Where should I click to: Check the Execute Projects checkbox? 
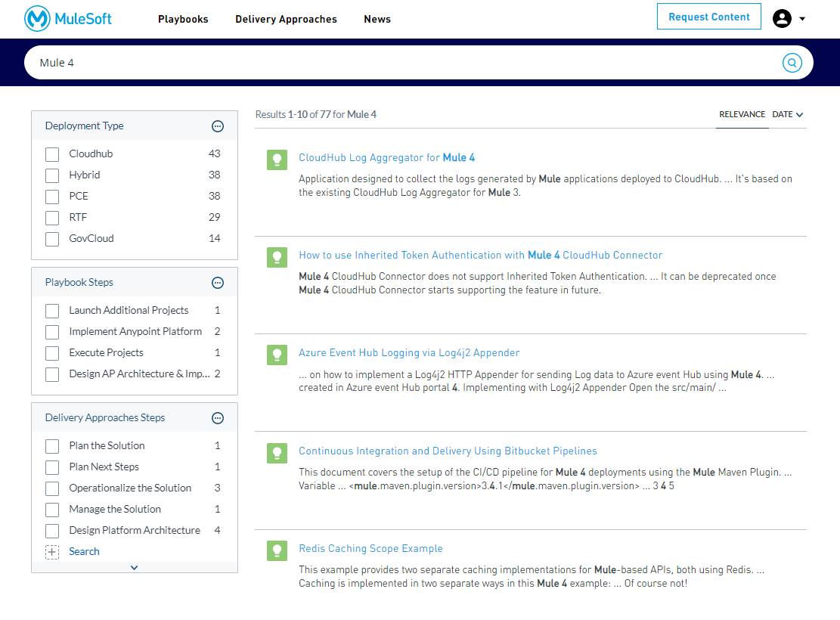click(x=52, y=353)
